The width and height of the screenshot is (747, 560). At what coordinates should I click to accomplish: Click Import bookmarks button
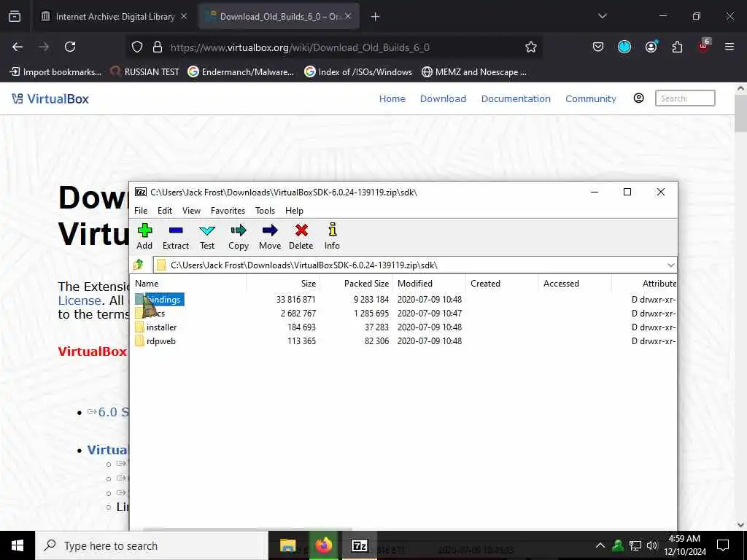click(55, 72)
